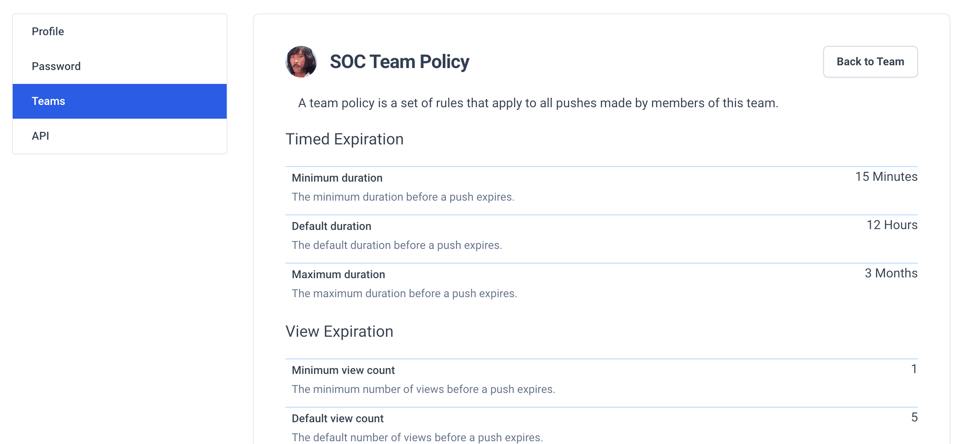
Task: Select the Maximum duration label
Action: click(x=338, y=274)
